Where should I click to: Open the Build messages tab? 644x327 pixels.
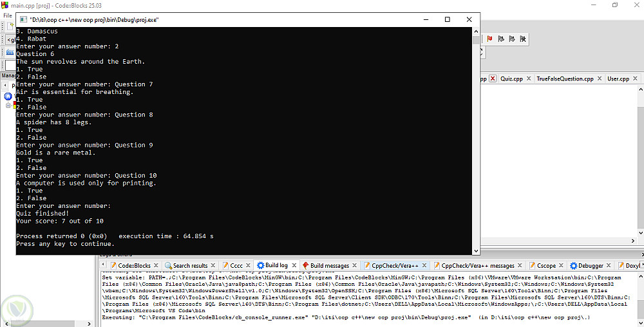(329, 265)
